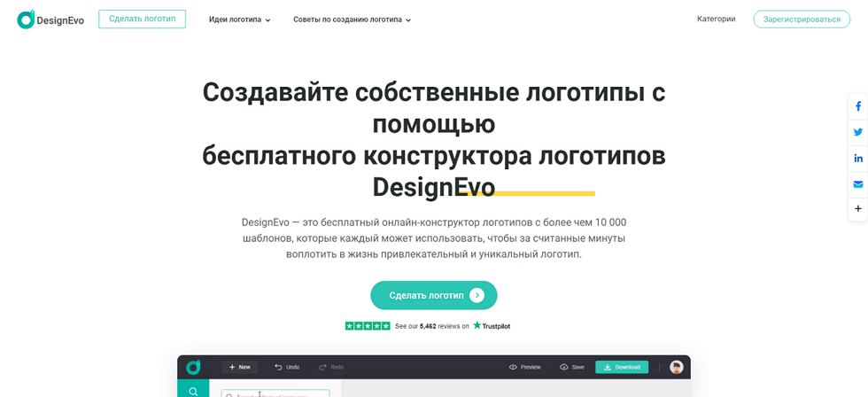The image size is (868, 397).
Task: Click Redo in the editor preview toolbar
Action: pyautogui.click(x=331, y=367)
